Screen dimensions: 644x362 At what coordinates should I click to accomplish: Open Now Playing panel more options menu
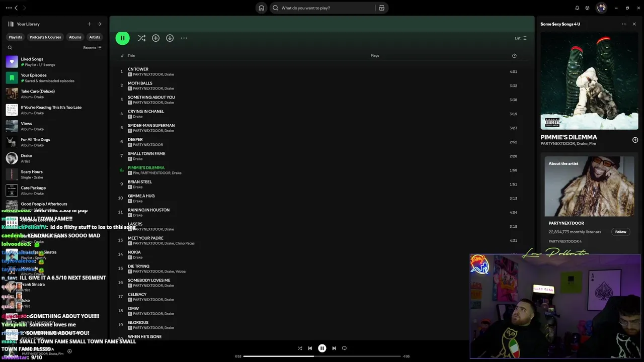tap(624, 24)
